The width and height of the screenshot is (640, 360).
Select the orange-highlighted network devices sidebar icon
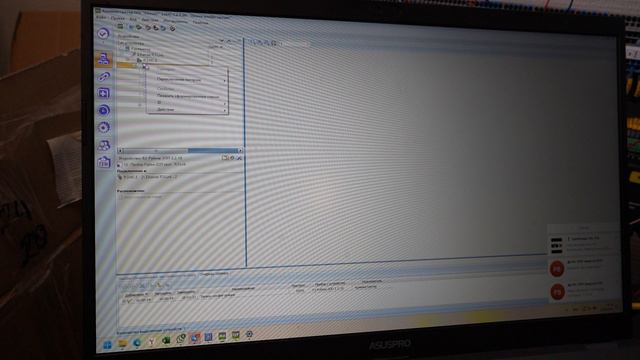pyautogui.click(x=104, y=59)
